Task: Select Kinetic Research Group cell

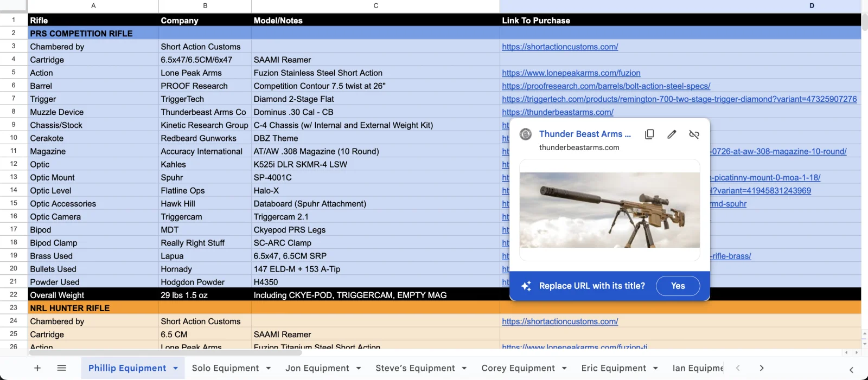Action: (x=205, y=125)
